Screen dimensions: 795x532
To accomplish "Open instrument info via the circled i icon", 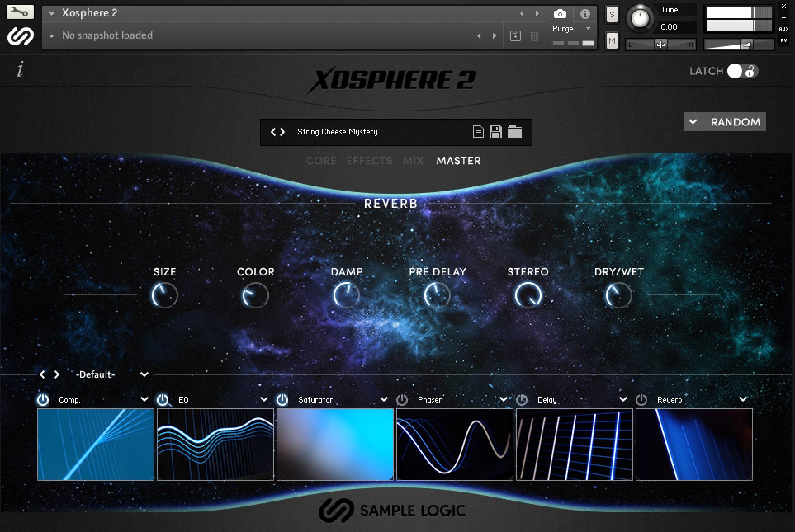I will [584, 14].
